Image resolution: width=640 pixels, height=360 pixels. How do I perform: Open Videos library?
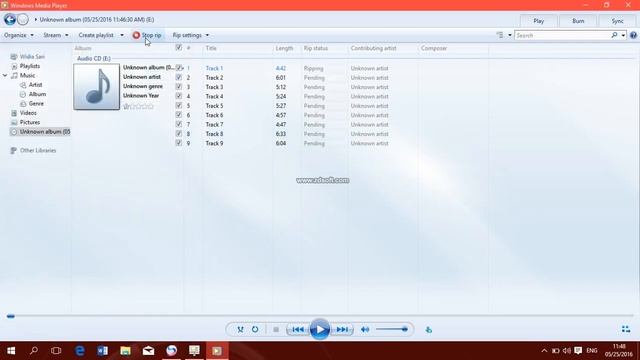(28, 113)
